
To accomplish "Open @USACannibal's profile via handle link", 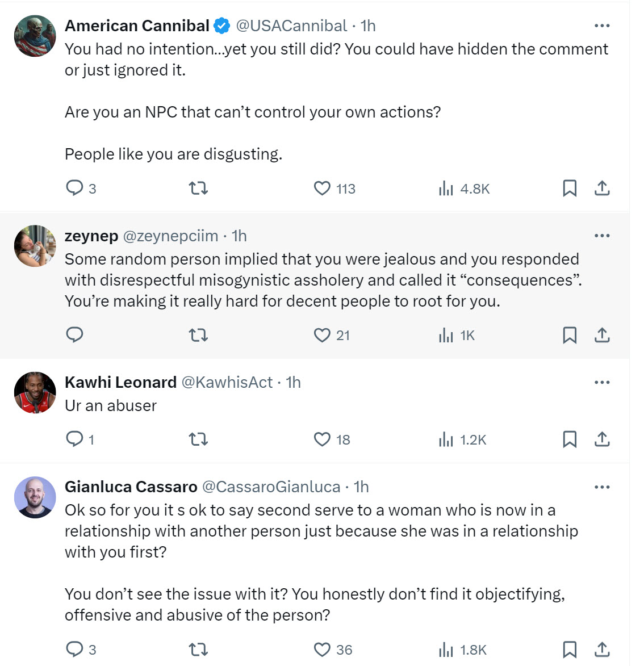I will (288, 25).
